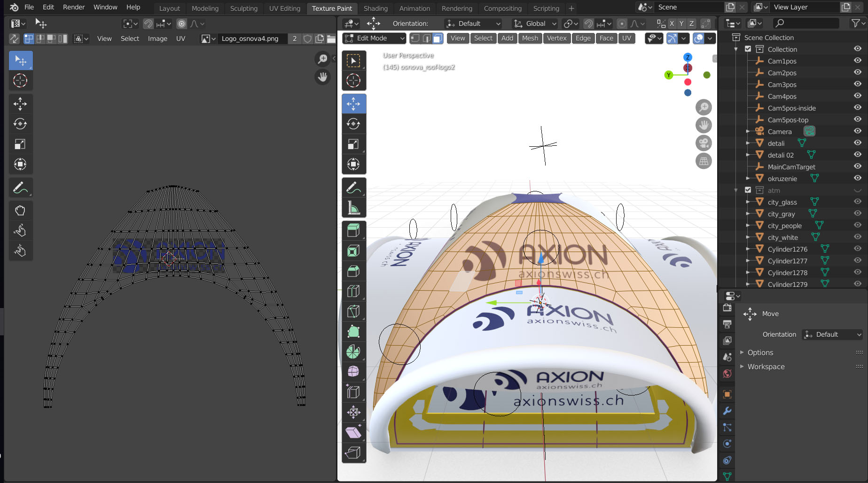Viewport: 868px width, 483px height.
Task: Click the Mesh menu button
Action: (530, 38)
